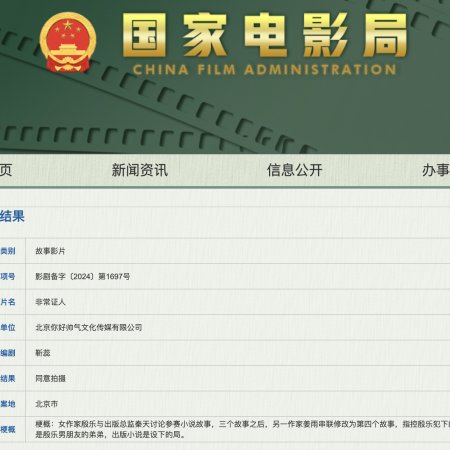
Task: Click the synopsis text starting 梗概：女作家殷乐
Action: pos(243,429)
